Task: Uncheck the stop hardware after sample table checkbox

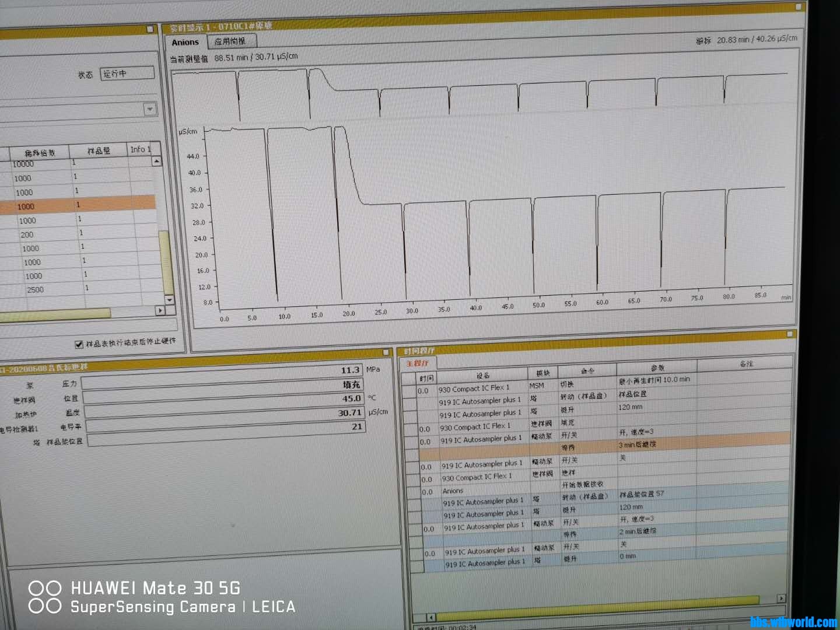Action: tap(79, 344)
